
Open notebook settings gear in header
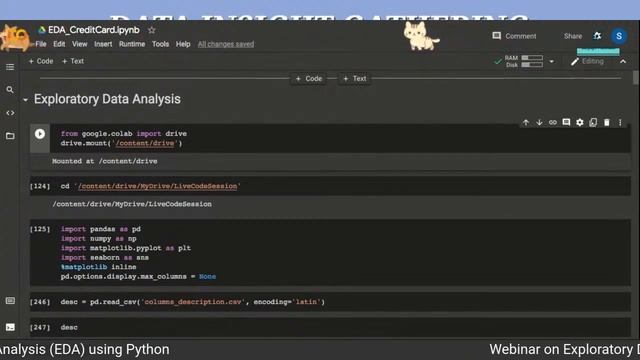click(597, 36)
